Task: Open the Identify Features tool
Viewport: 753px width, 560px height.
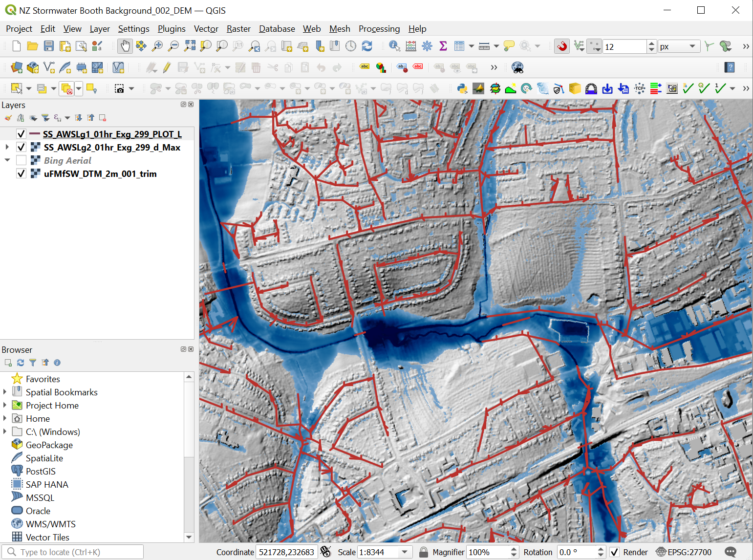Action: [x=394, y=46]
